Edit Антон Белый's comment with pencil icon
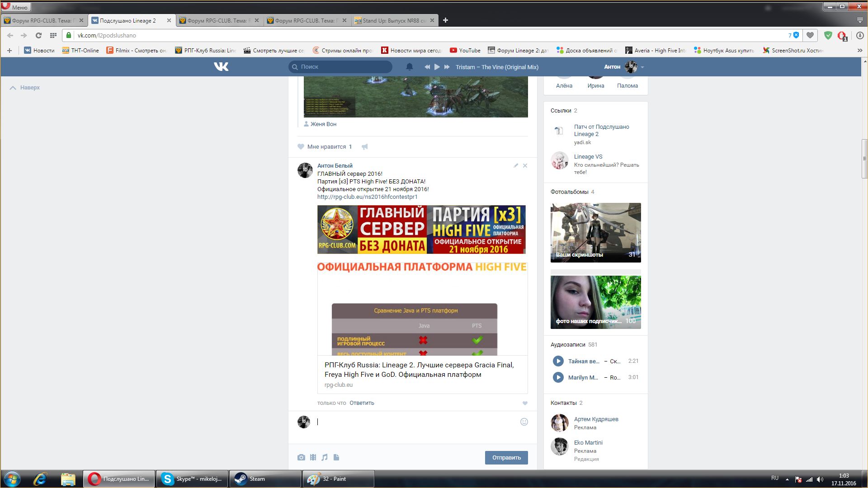The image size is (868, 488). (x=516, y=165)
